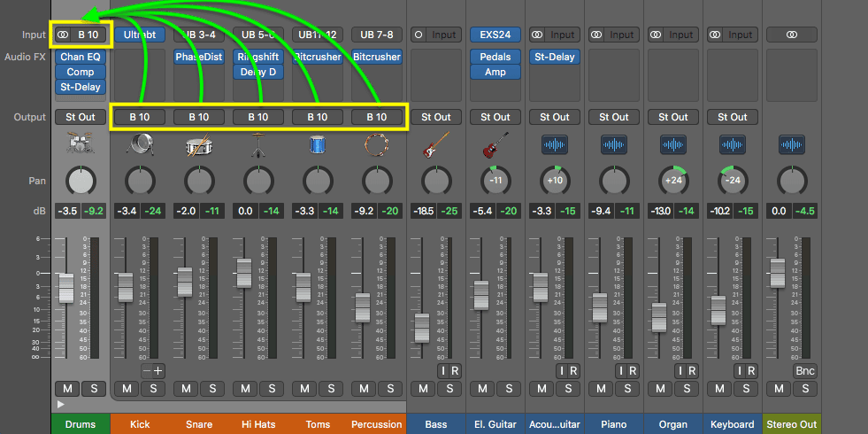868x434 pixels.
Task: Open the Pedals plug-in on El. Guitar
Action: click(x=495, y=57)
